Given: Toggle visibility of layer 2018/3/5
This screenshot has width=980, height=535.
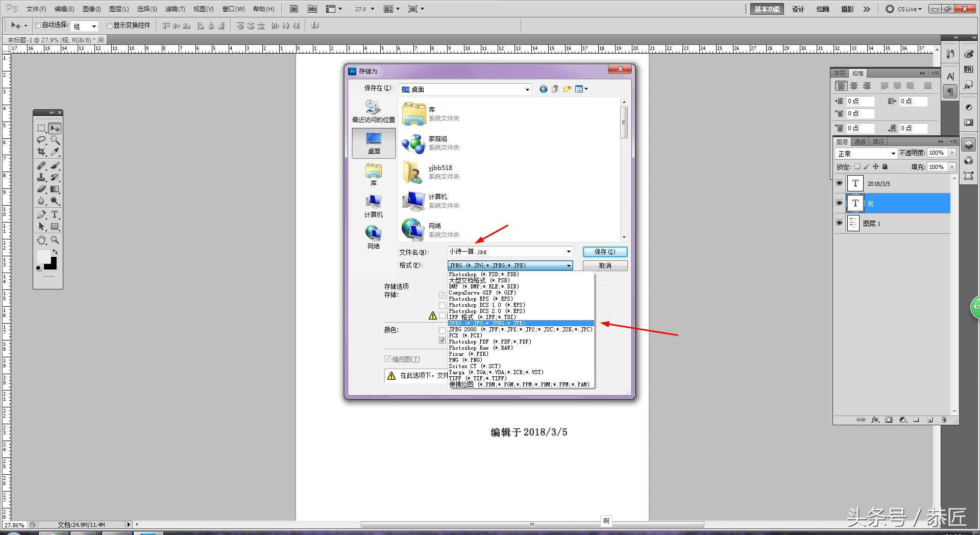Looking at the screenshot, I should (840, 183).
